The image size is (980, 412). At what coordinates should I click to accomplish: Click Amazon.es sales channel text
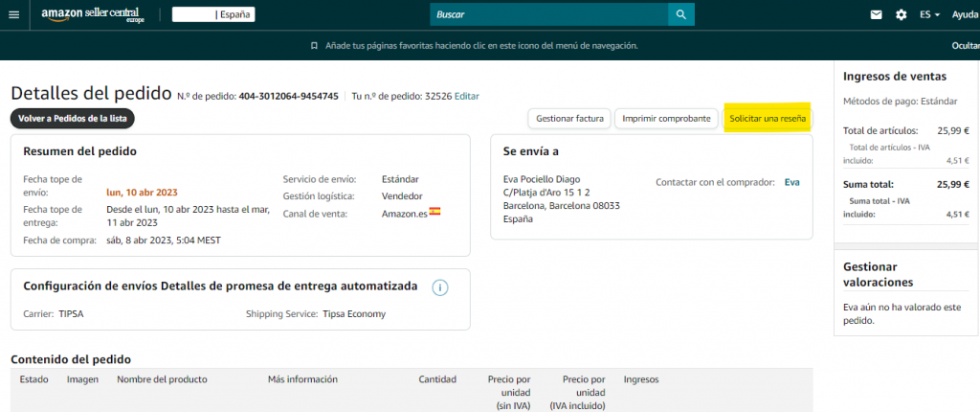405,214
